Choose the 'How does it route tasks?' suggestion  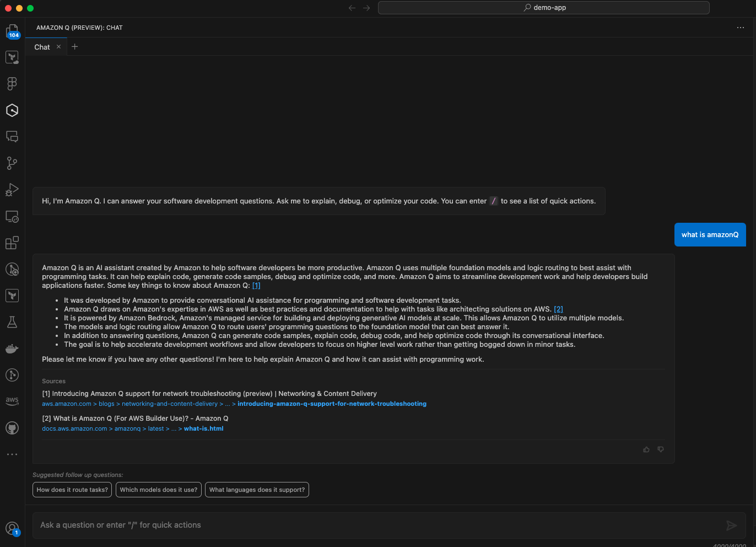point(72,490)
